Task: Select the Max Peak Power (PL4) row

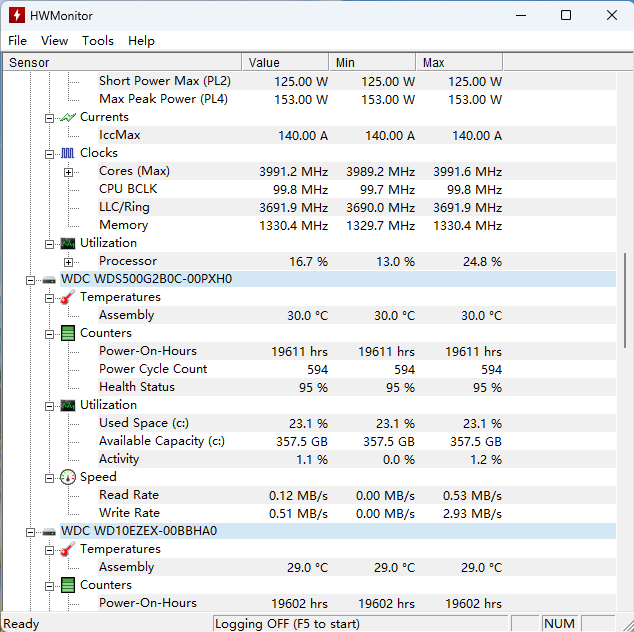Action: pyautogui.click(x=357, y=99)
